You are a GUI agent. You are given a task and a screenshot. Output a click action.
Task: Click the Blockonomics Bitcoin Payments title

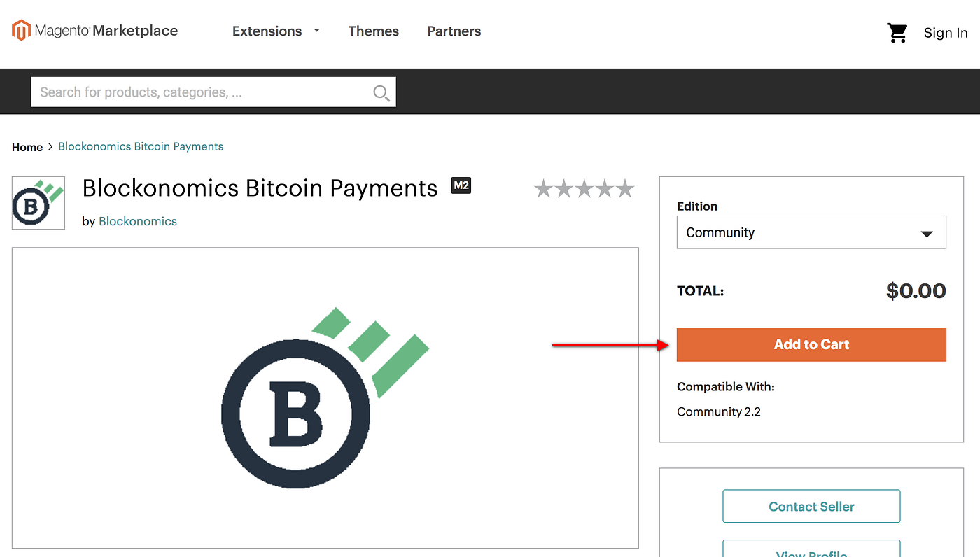click(260, 188)
